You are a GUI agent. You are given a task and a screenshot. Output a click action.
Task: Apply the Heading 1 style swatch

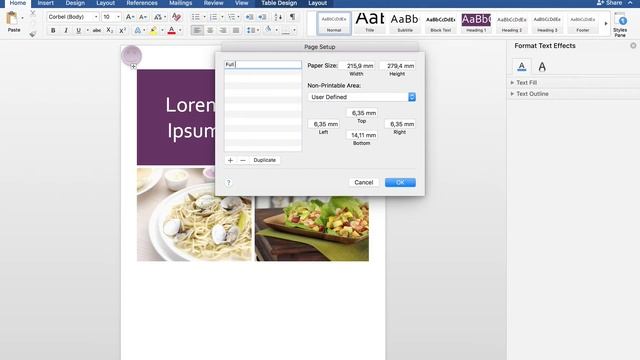tap(476, 23)
